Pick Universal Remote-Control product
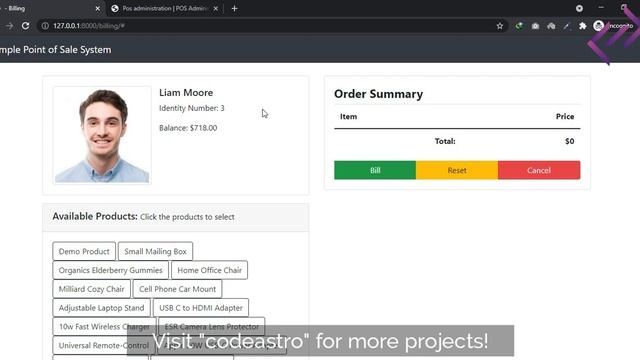 pyautogui.click(x=104, y=345)
